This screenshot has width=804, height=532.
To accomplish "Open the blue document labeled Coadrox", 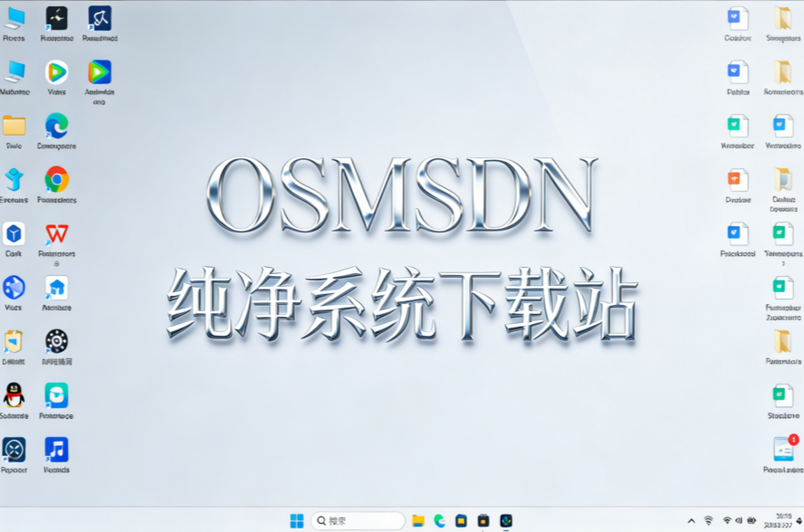I will [738, 18].
